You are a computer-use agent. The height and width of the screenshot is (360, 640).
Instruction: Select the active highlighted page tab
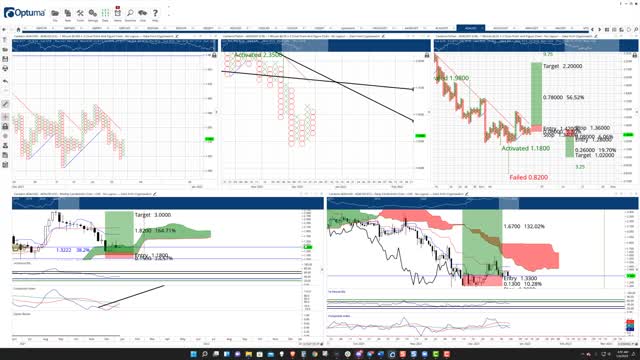pos(470,28)
